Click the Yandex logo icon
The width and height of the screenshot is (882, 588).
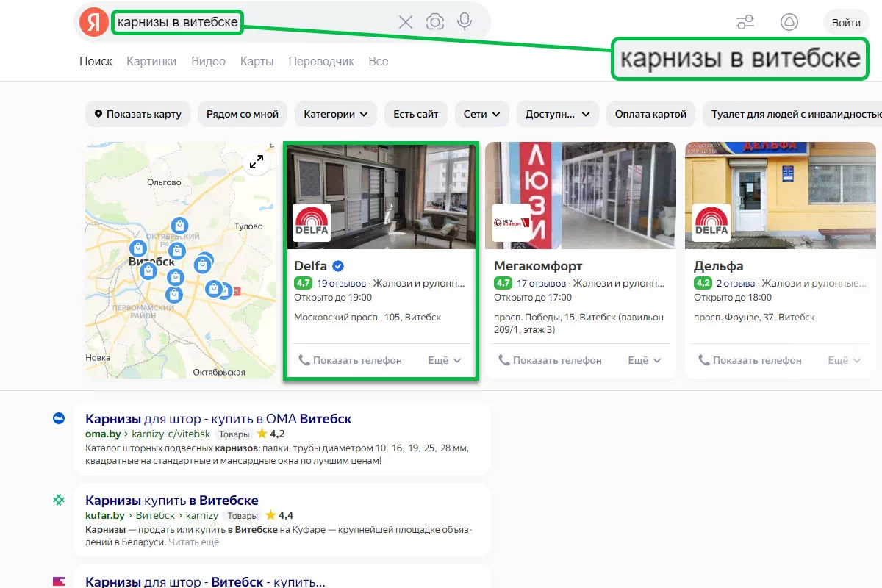[93, 22]
